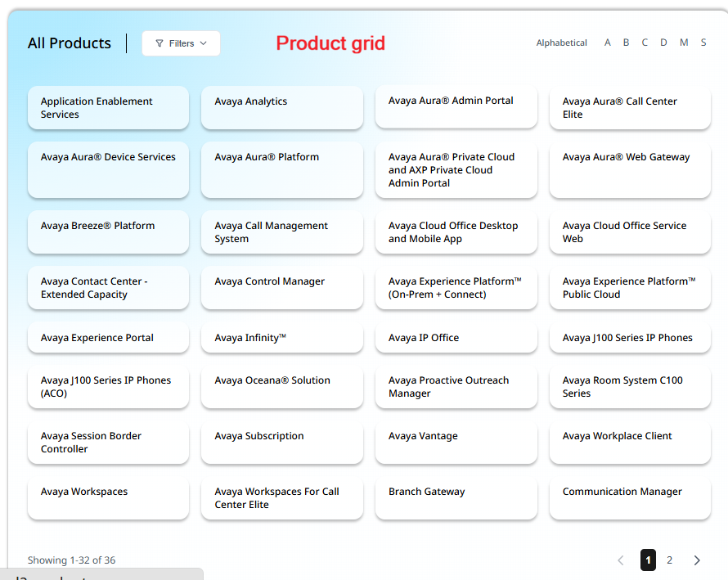Open the Filters dropdown
The height and width of the screenshot is (580, 728).
[181, 43]
